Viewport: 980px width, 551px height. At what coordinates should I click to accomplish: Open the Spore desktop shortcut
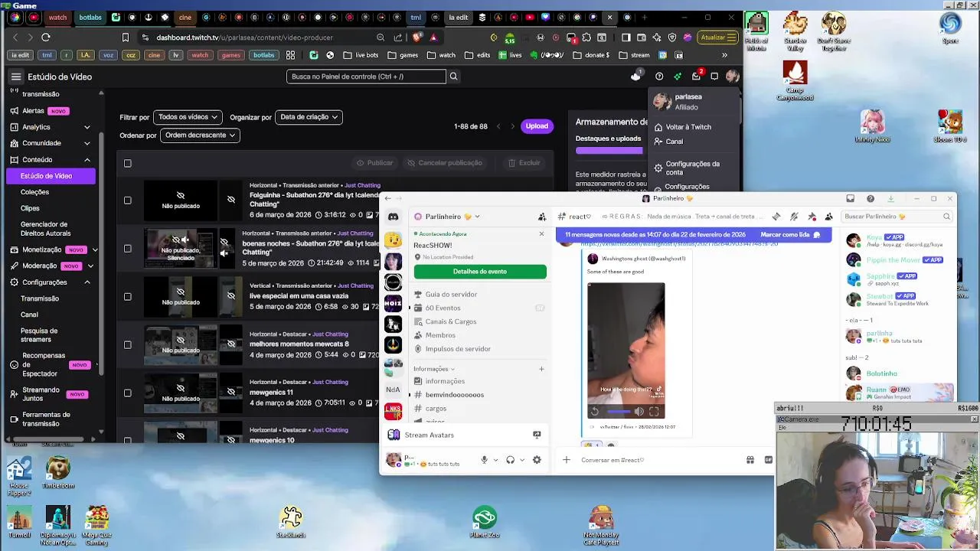tap(950, 28)
